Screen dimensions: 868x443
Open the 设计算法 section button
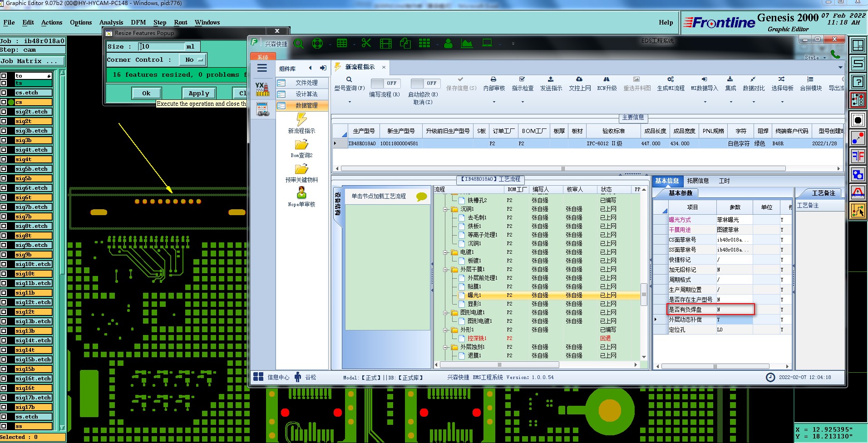(302, 94)
